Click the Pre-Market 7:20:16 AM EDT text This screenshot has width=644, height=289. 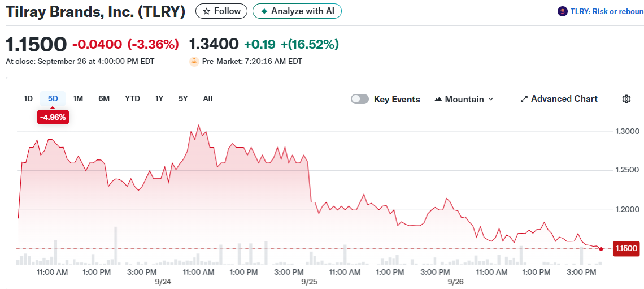click(x=252, y=62)
